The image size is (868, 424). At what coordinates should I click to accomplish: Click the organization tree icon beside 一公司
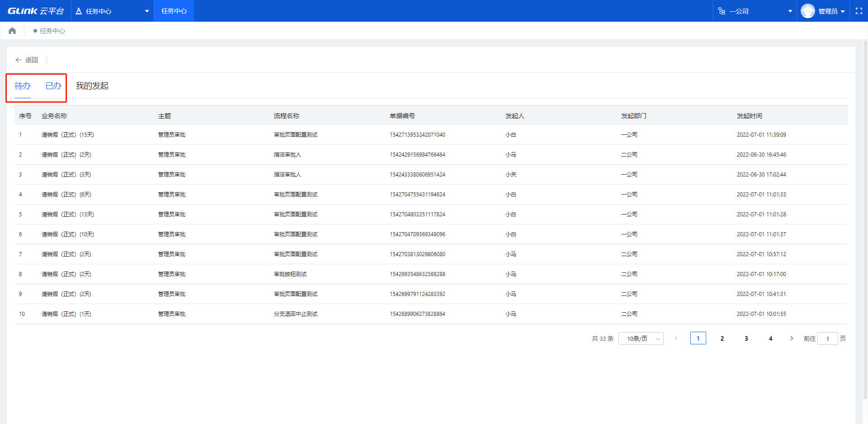(722, 11)
